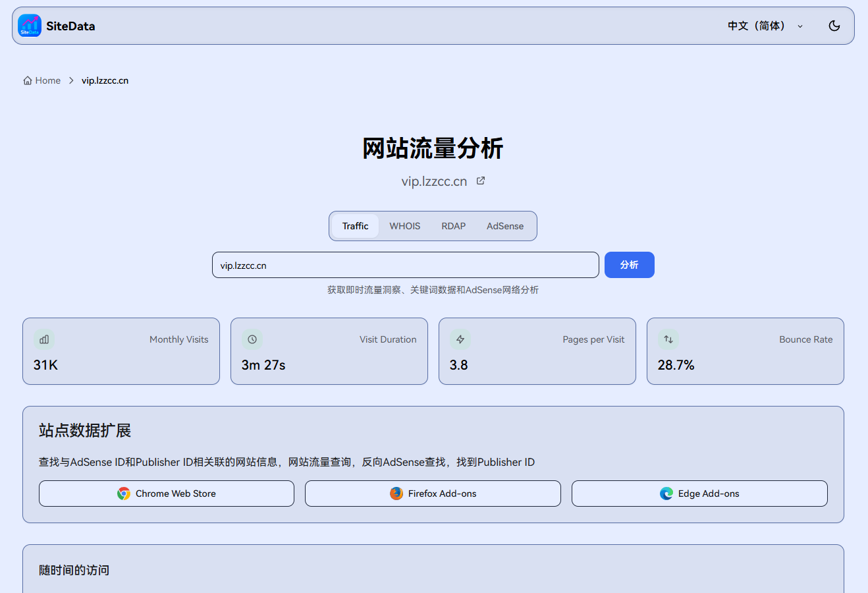Open the Firefox Add-ons button
This screenshot has width=868, height=593.
pyautogui.click(x=433, y=494)
